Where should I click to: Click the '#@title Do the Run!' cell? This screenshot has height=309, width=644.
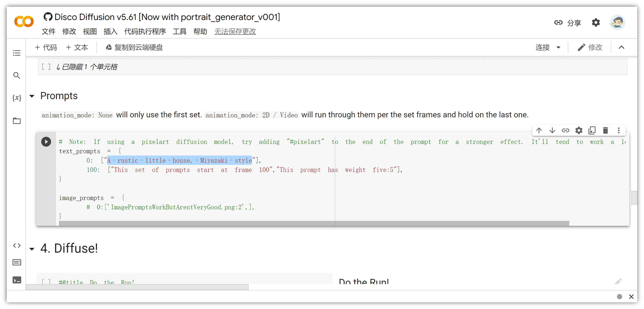pyautogui.click(x=97, y=282)
